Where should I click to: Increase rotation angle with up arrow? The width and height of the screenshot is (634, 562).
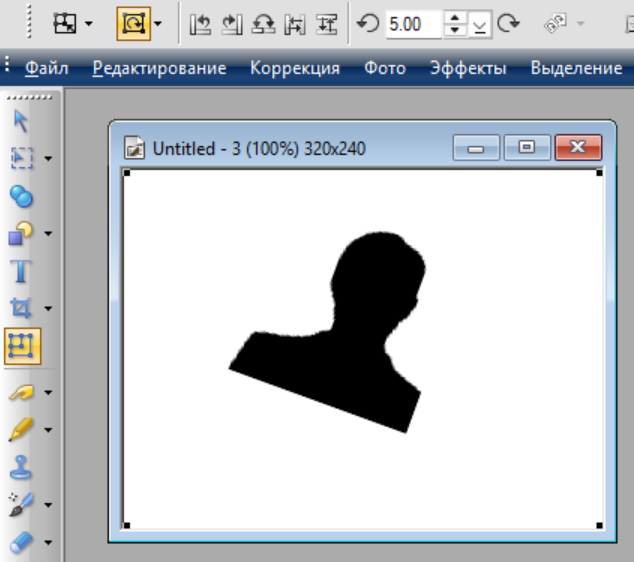coord(455,18)
